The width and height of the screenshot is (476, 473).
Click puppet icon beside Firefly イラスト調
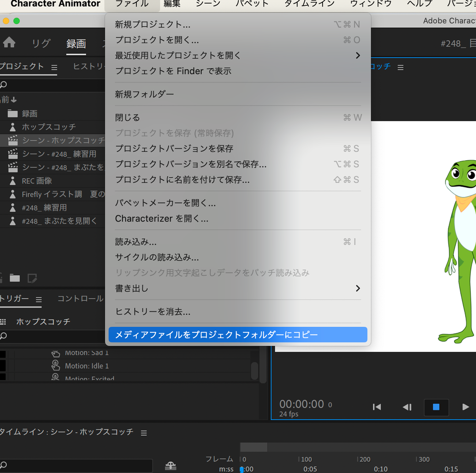pos(12,194)
